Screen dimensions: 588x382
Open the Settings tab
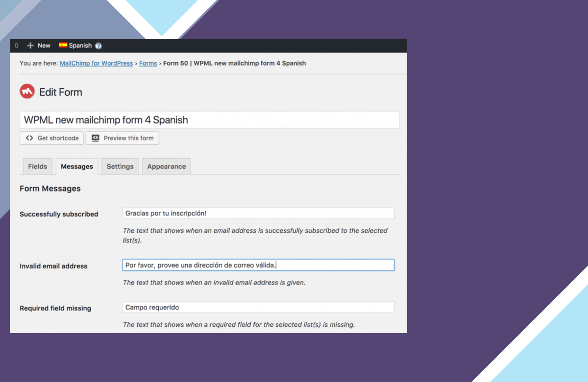coord(120,166)
